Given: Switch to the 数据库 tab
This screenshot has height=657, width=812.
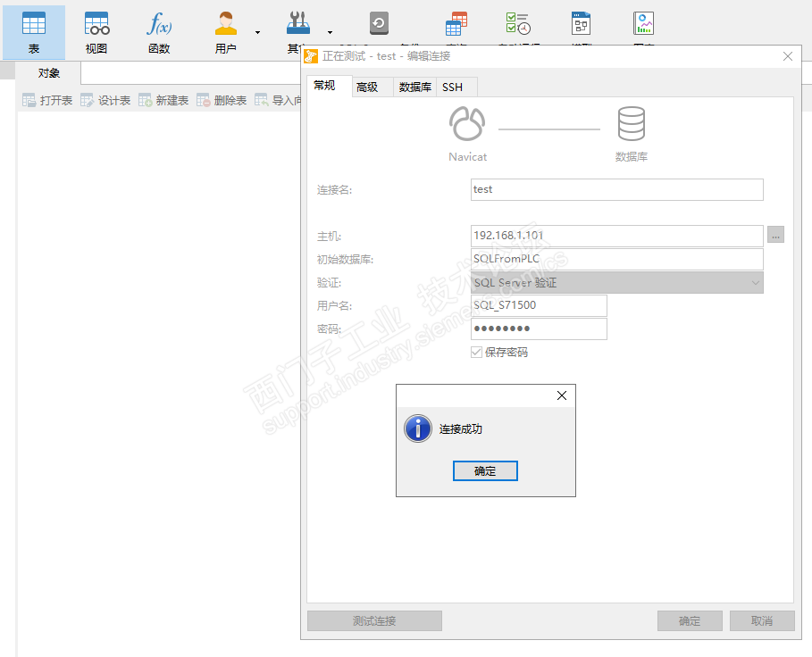Looking at the screenshot, I should tap(414, 87).
